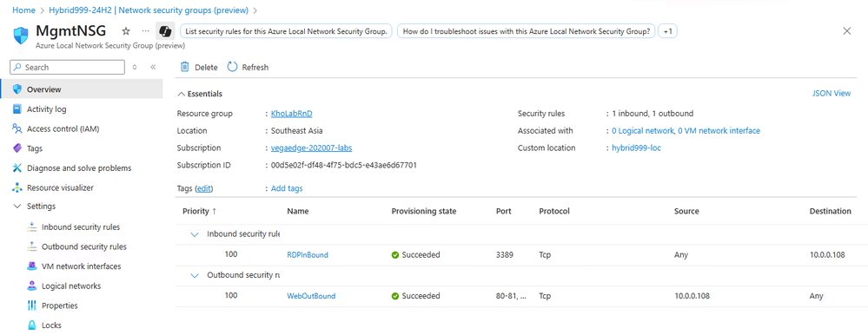The image size is (868, 335).
Task: Collapse the sidebar with the double chevron
Action: (153, 67)
